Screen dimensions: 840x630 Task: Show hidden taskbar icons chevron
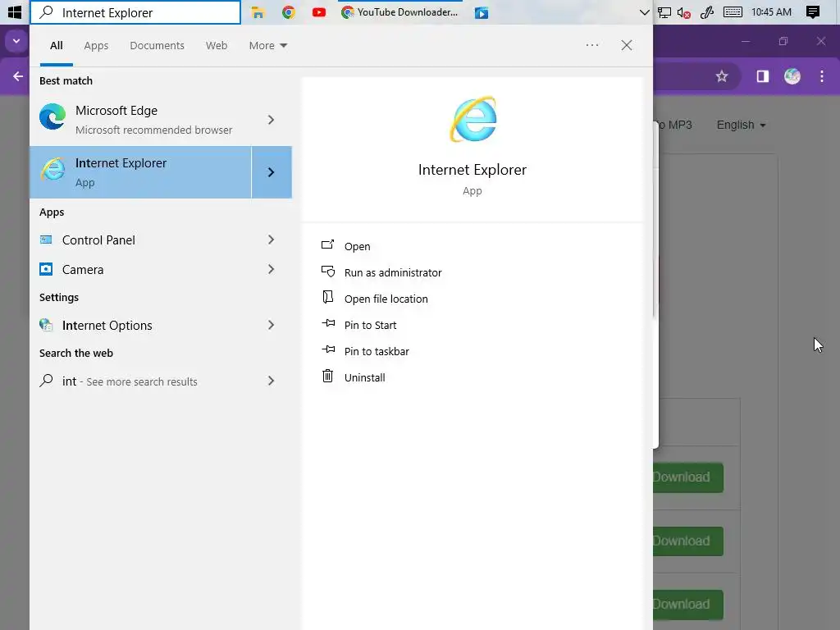645,12
